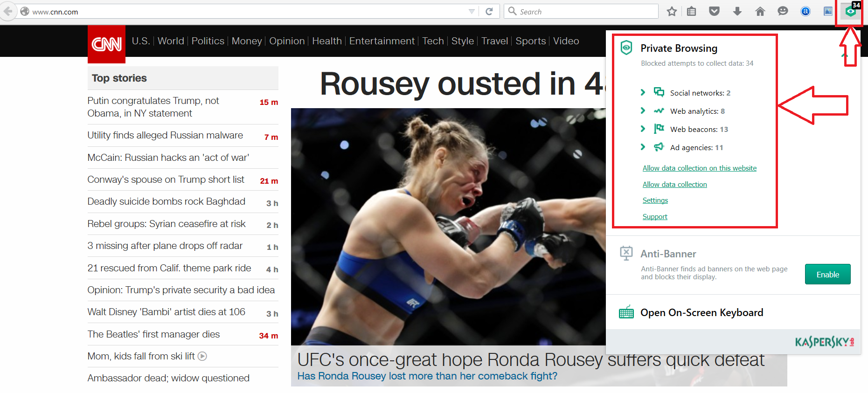Expand the Ad agencies category
Viewport: 868px width, 393px height.
coord(643,147)
